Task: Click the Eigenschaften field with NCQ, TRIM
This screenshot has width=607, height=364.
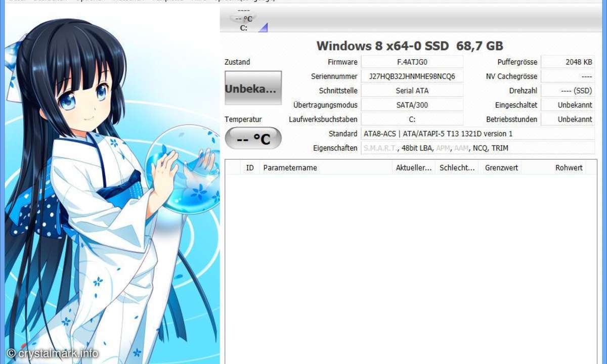Action: 478,148
